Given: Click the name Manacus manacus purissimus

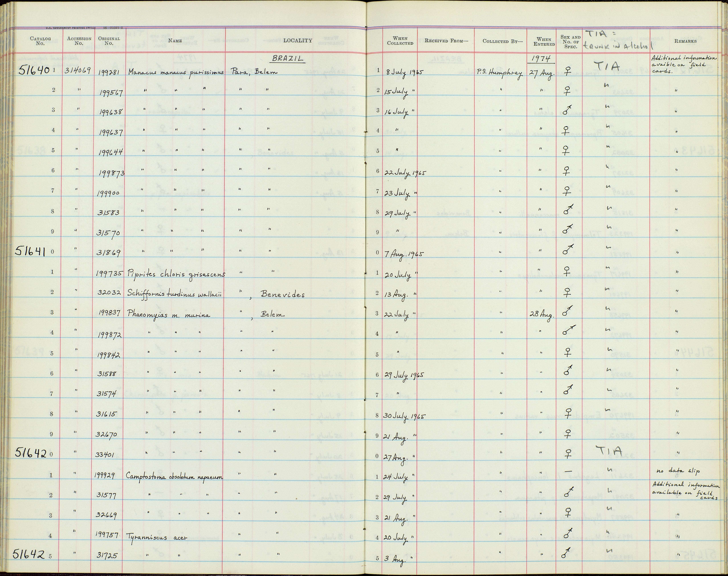Looking at the screenshot, I should coord(176,72).
